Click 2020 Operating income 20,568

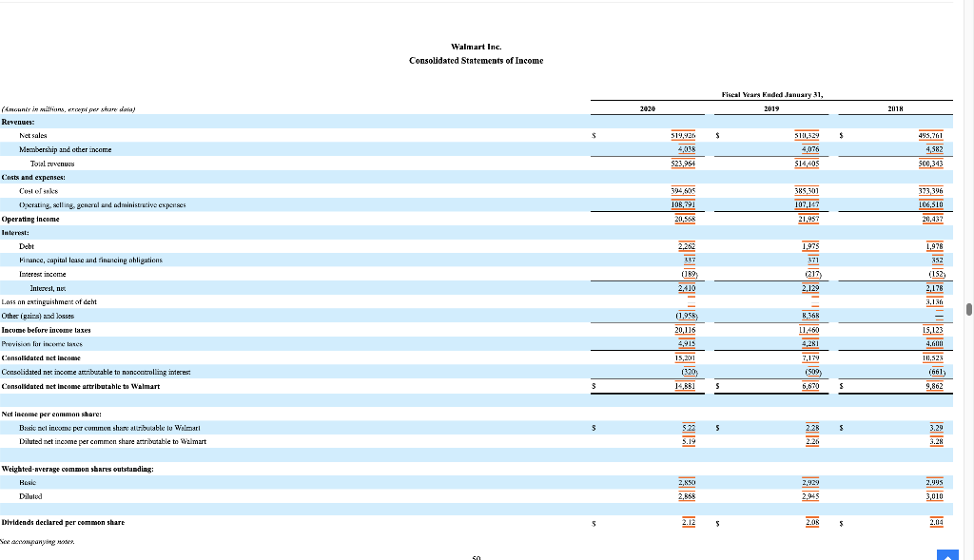[x=685, y=220]
